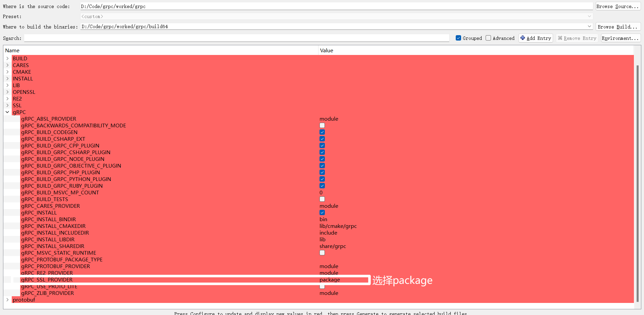Select gRPC_INSTALL_CMAKEDIR entry name

53,226
